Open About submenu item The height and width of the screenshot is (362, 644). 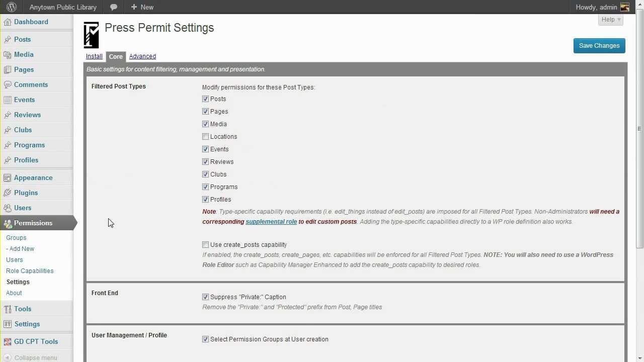tap(14, 293)
